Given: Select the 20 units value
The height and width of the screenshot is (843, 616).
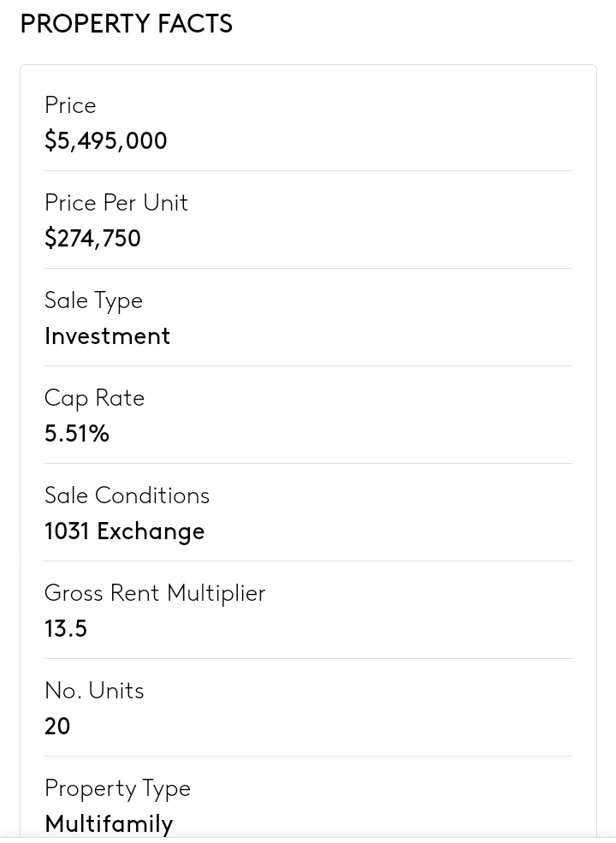Looking at the screenshot, I should (x=57, y=727).
